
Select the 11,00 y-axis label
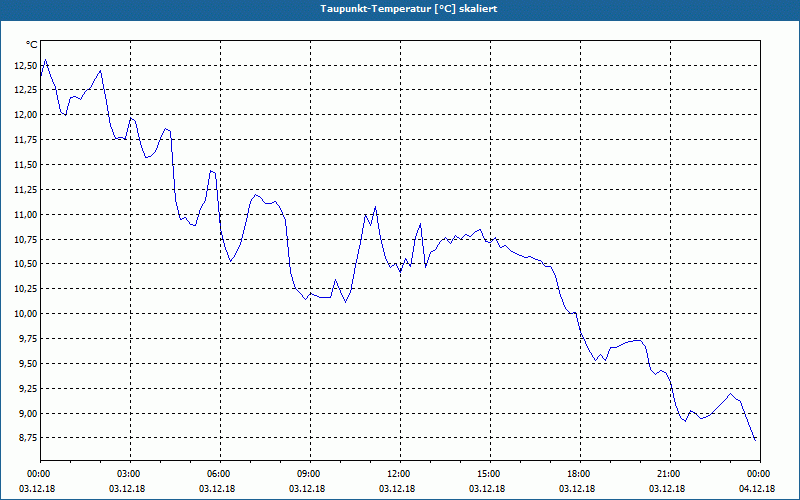tap(26, 214)
